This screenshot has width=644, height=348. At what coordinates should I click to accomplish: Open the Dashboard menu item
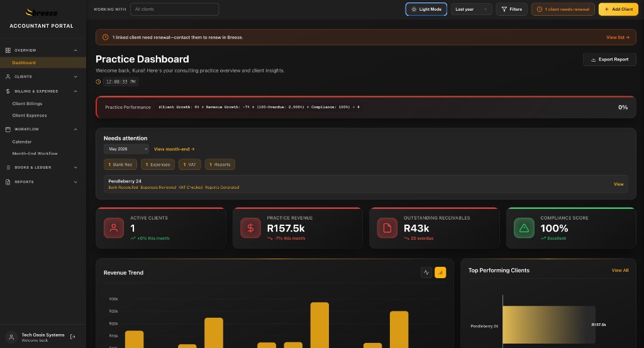(43, 62)
